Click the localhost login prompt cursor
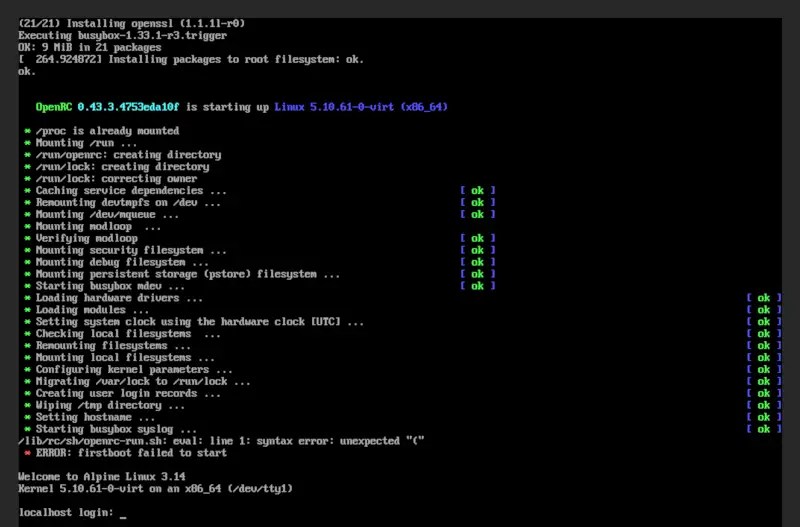 click(123, 516)
